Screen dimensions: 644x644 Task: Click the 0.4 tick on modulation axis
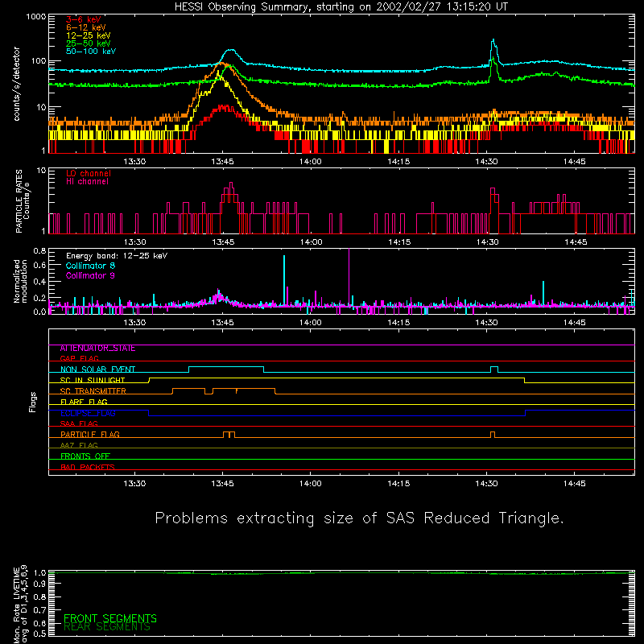click(39, 282)
